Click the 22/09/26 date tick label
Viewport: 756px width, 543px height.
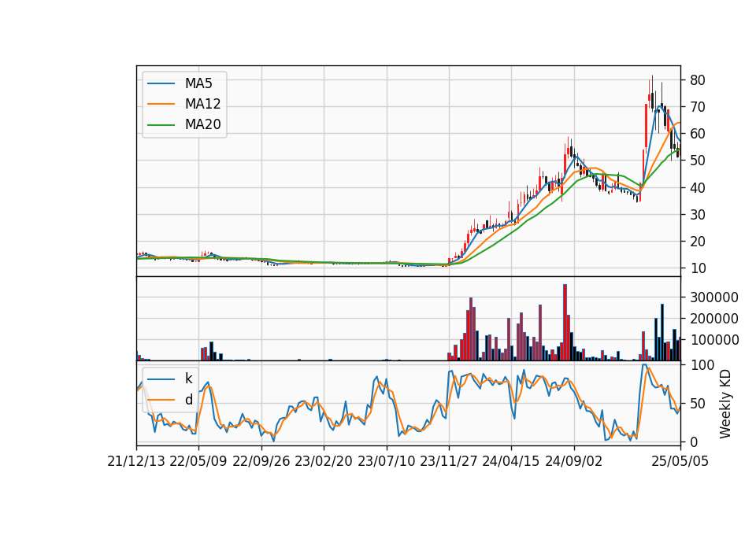261,462
